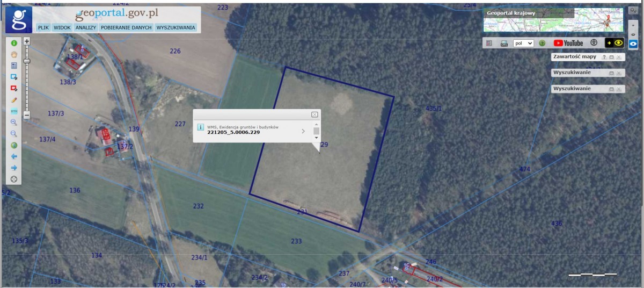Screen dimensions: 644x288
Task: Choose the pencil drawing tool
Action: point(14,100)
